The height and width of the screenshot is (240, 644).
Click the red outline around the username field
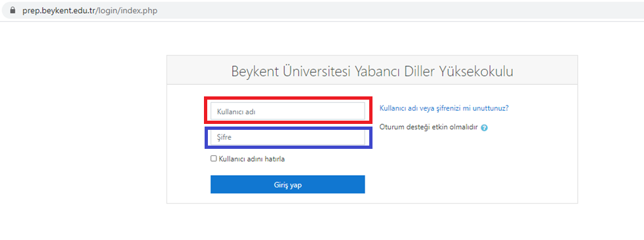point(288,98)
